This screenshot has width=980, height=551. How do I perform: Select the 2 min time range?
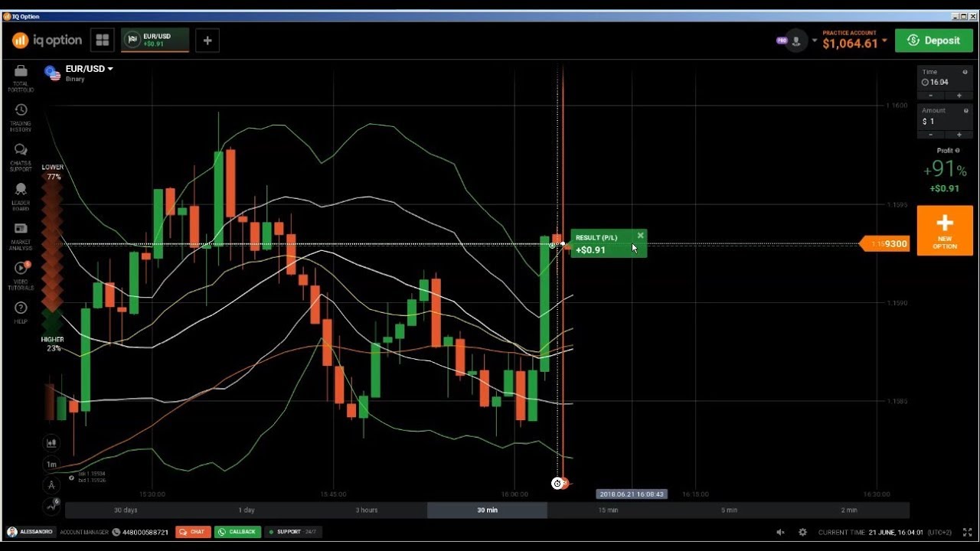849,510
